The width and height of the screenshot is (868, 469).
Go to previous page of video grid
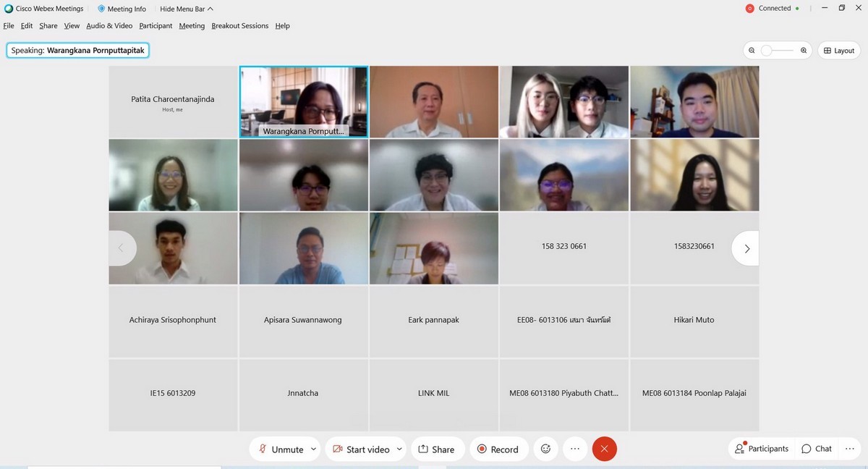(x=121, y=248)
